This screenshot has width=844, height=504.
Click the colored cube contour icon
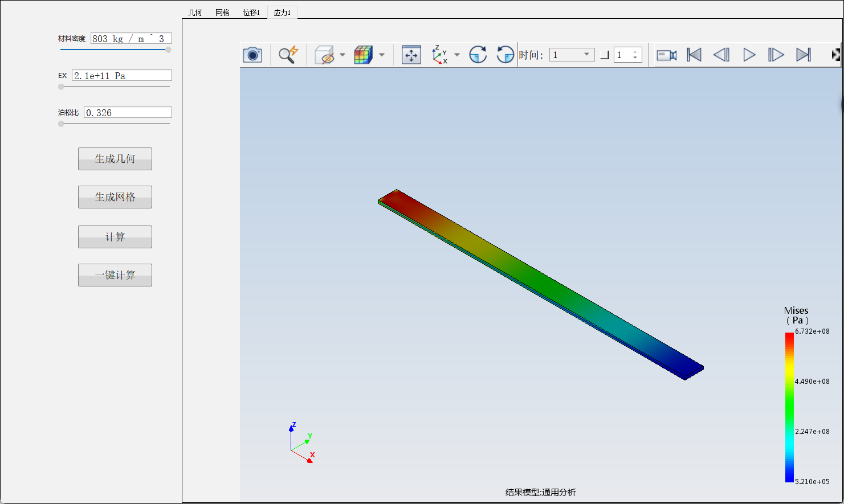click(363, 55)
